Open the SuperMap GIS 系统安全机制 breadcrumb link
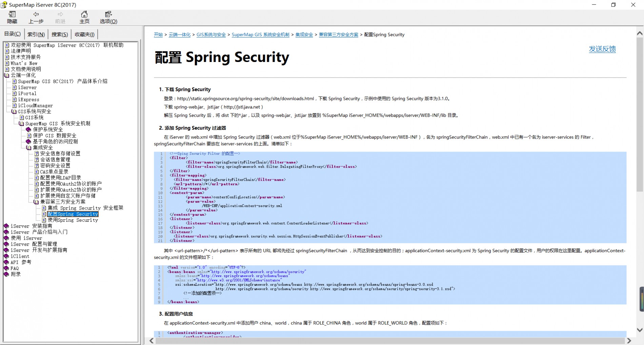The image size is (644, 345). tap(261, 35)
